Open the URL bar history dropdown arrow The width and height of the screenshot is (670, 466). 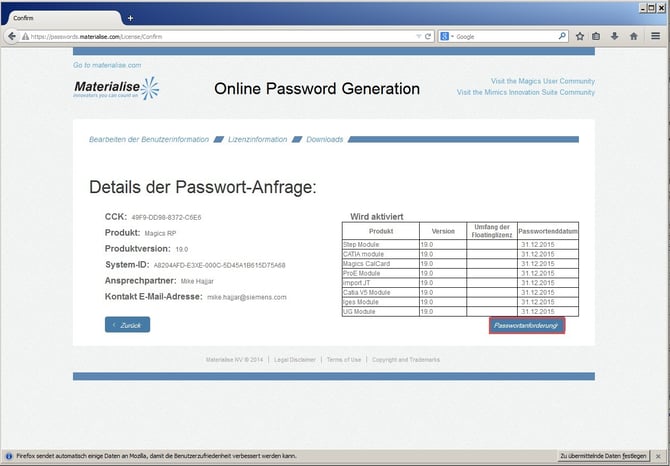click(x=418, y=36)
